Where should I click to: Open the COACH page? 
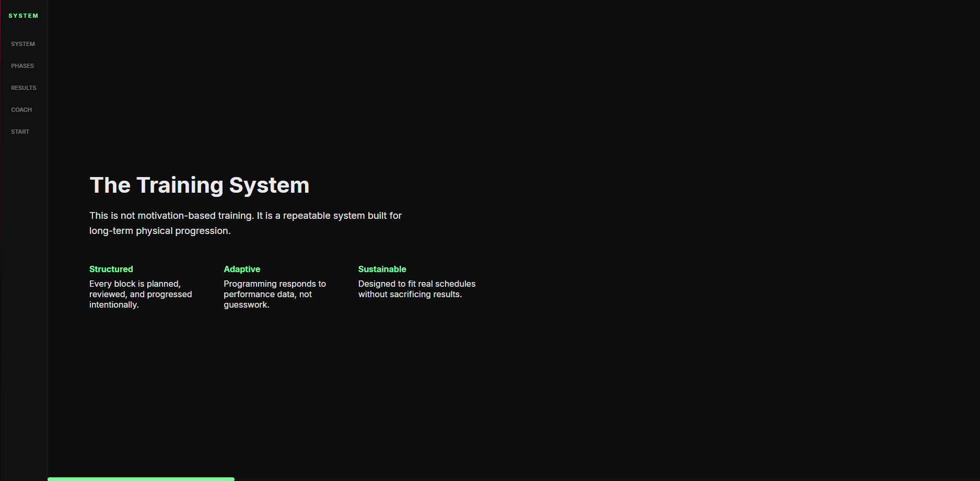pos(21,109)
